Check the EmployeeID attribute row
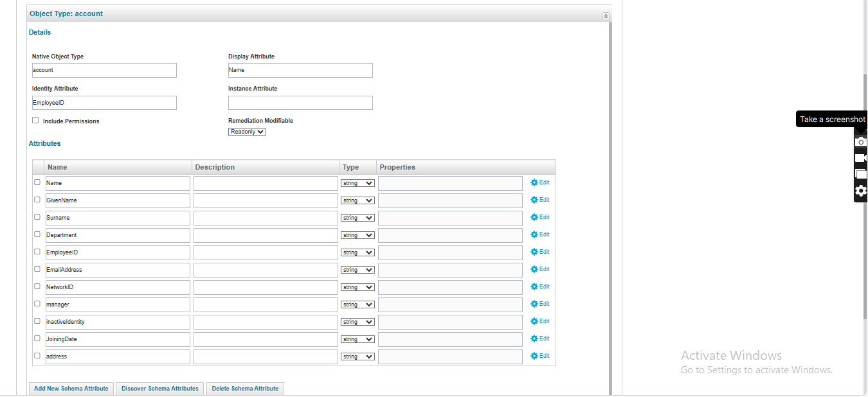The width and height of the screenshot is (868, 397). point(37,252)
